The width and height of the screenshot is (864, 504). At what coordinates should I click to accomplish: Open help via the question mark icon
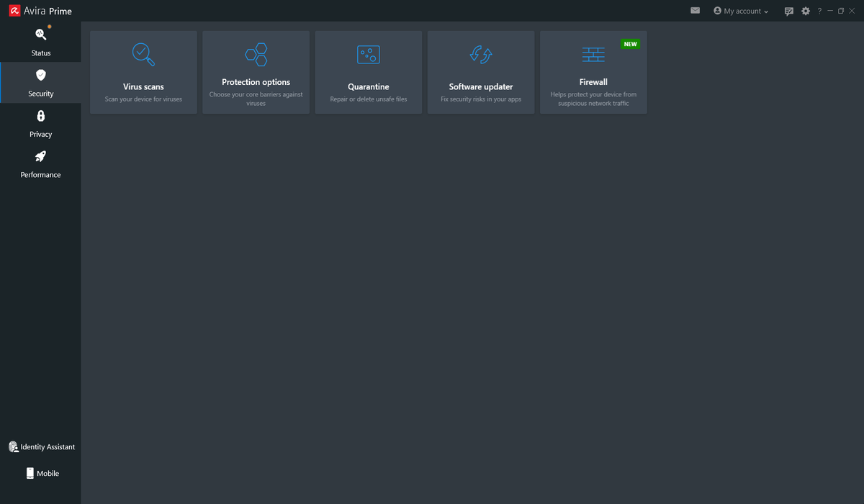click(x=819, y=11)
